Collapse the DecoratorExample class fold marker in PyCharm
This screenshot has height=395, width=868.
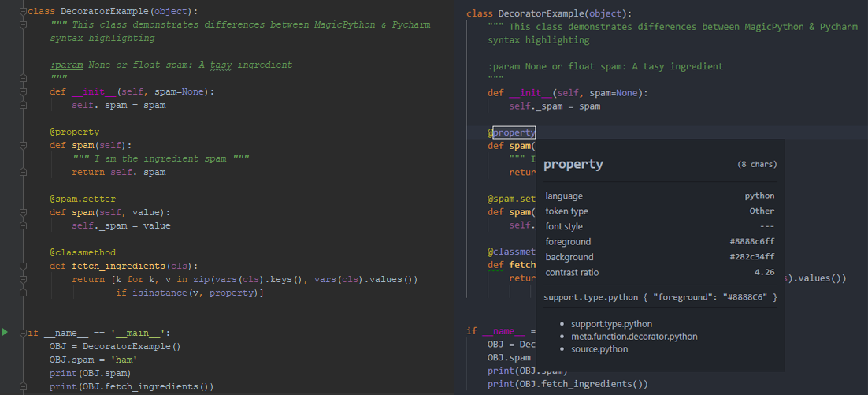click(x=23, y=12)
